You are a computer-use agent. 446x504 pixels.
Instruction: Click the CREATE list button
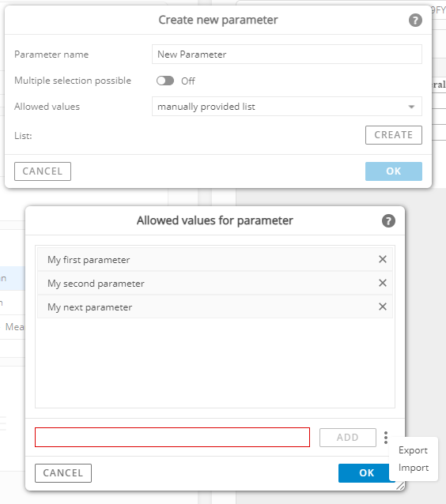pos(394,135)
